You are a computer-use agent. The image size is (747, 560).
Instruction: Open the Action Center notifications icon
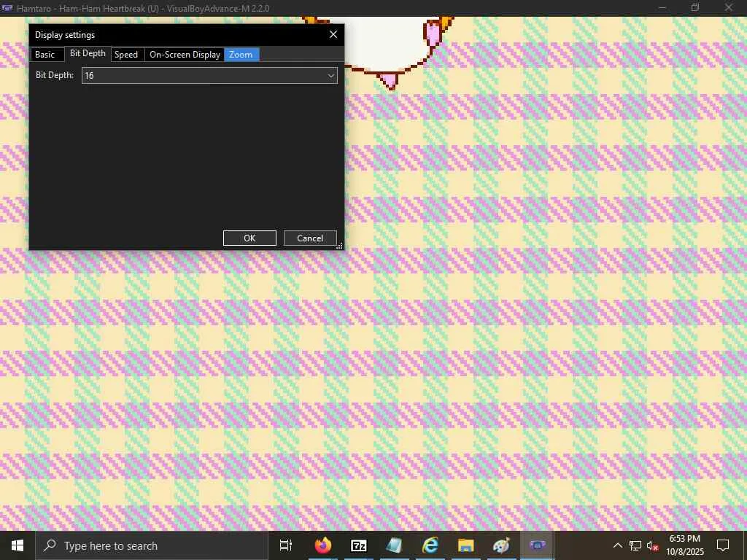point(723,545)
